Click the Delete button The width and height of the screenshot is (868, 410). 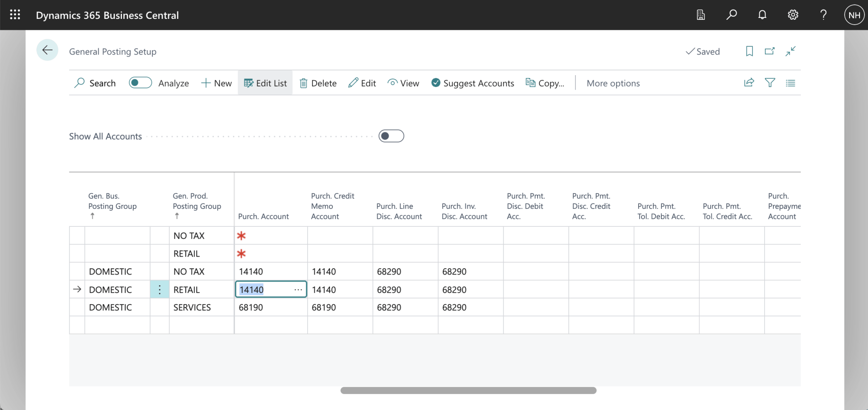click(x=318, y=83)
